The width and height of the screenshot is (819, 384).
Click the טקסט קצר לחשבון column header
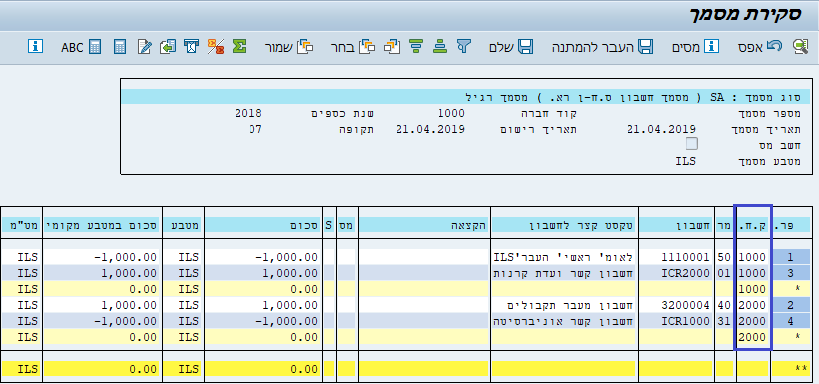coord(564,225)
